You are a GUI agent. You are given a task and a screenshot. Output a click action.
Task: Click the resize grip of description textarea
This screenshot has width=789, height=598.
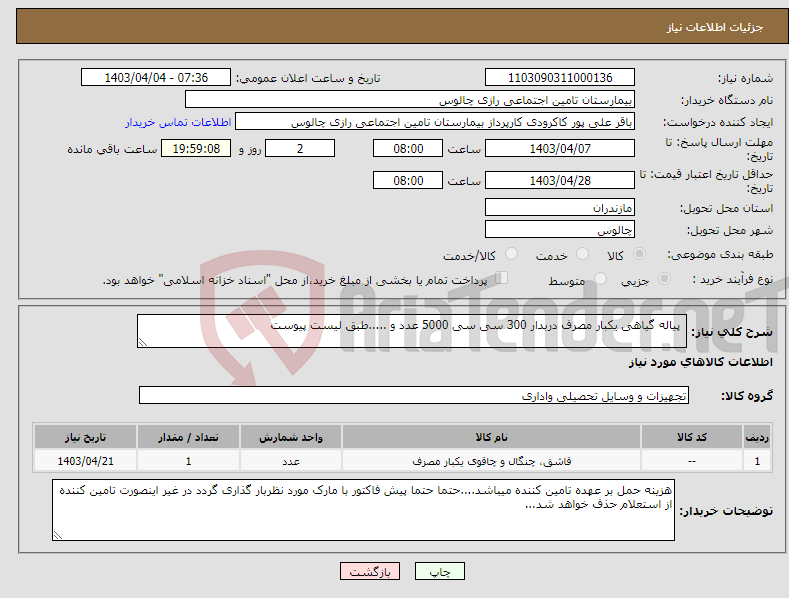(x=143, y=342)
